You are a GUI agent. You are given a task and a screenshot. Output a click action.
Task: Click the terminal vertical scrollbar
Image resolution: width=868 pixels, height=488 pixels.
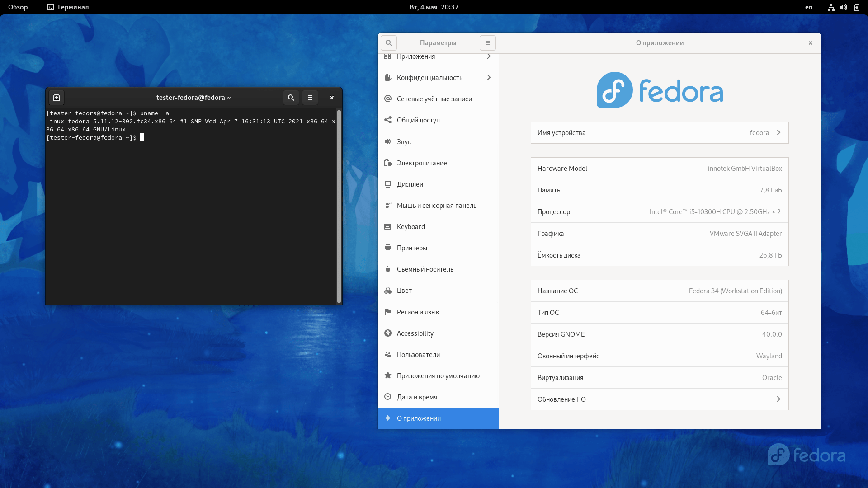339,206
